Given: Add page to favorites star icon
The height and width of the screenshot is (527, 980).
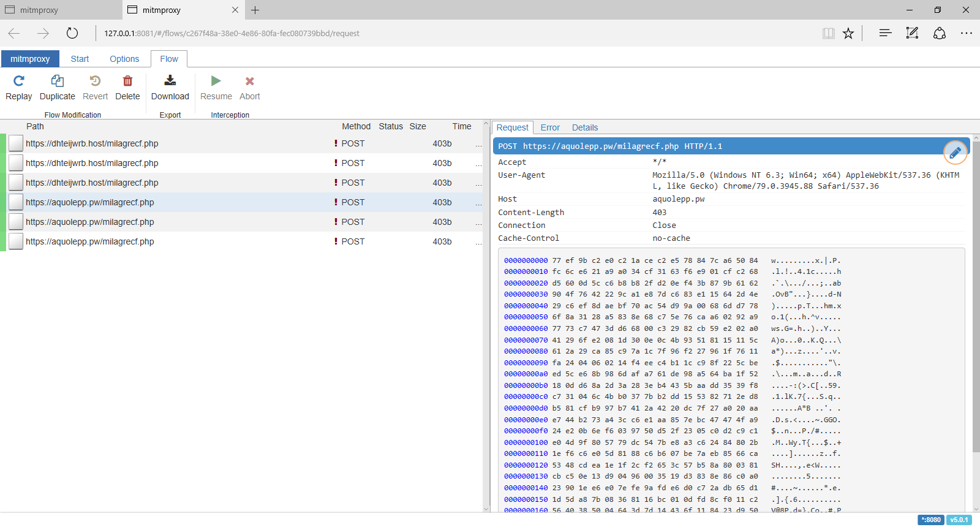Looking at the screenshot, I should [848, 33].
